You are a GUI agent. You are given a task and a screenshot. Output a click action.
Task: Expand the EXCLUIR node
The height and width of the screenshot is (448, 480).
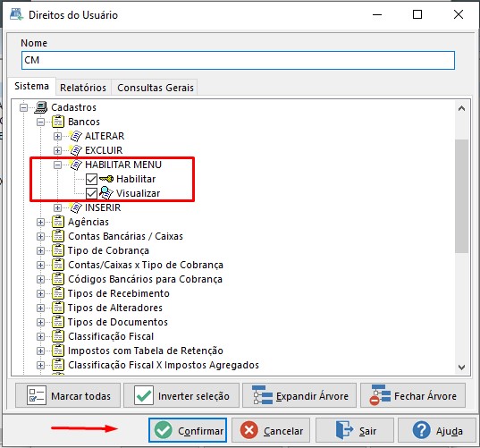pyautogui.click(x=57, y=150)
